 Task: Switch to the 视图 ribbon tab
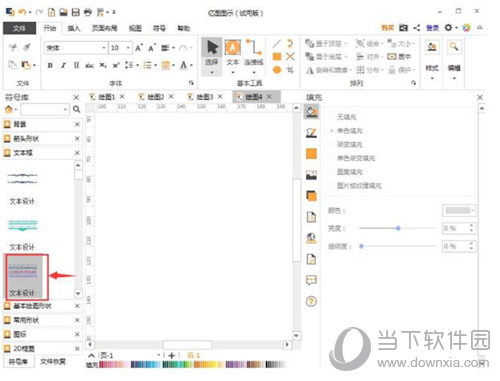(135, 28)
